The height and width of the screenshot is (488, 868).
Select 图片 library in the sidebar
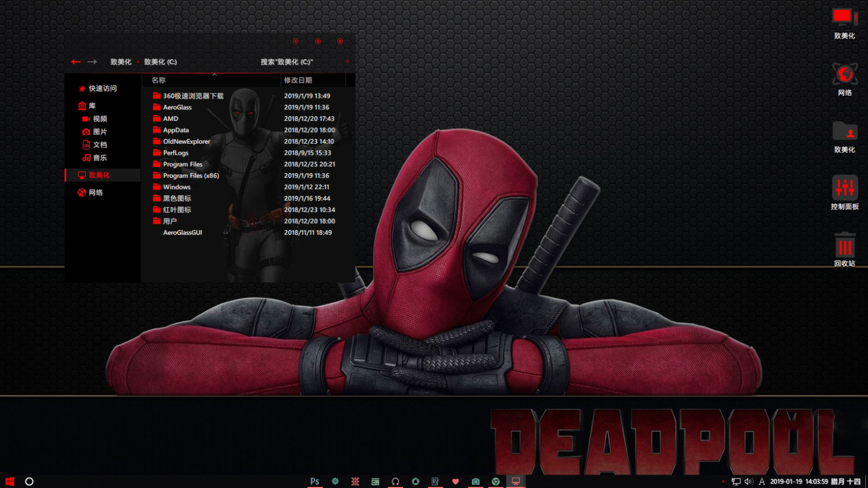95,132
